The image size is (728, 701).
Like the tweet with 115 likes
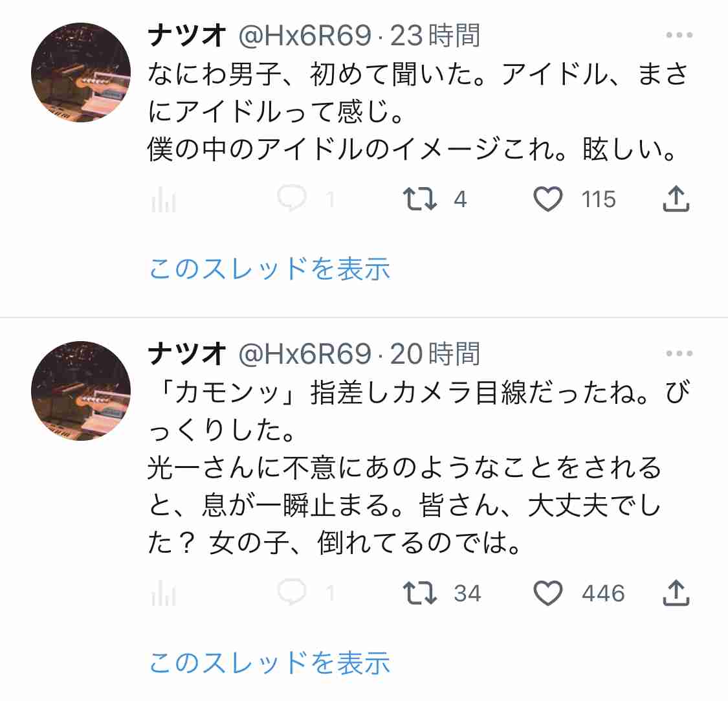[548, 199]
